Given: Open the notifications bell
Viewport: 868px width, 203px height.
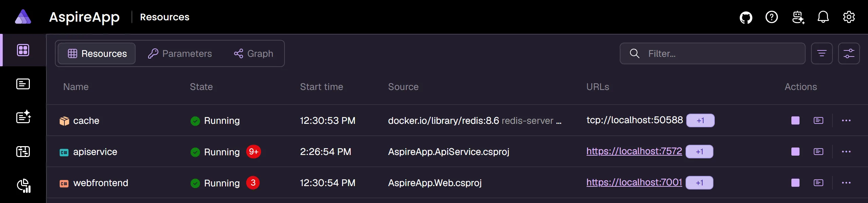Looking at the screenshot, I should pyautogui.click(x=823, y=17).
